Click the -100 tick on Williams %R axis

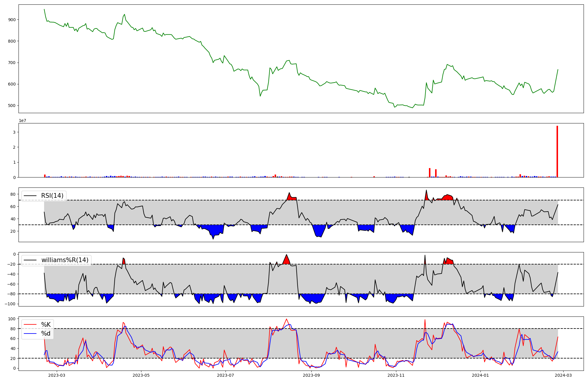(x=10, y=304)
